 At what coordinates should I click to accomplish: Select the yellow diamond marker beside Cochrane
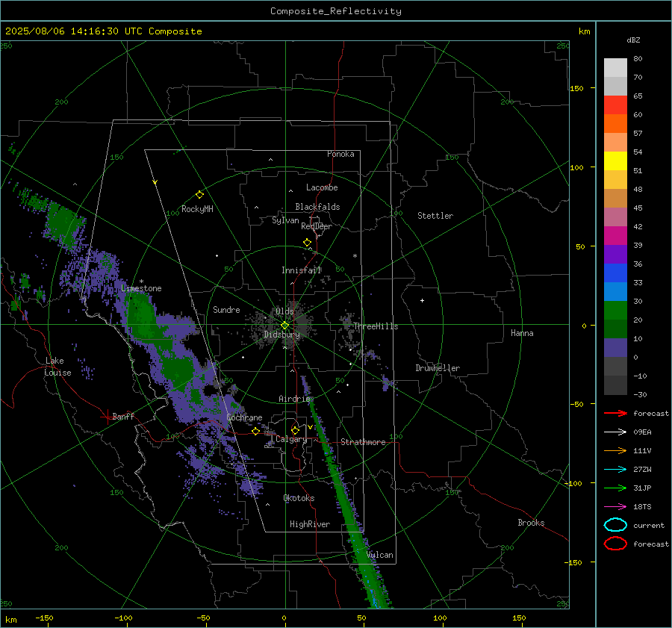click(x=255, y=432)
